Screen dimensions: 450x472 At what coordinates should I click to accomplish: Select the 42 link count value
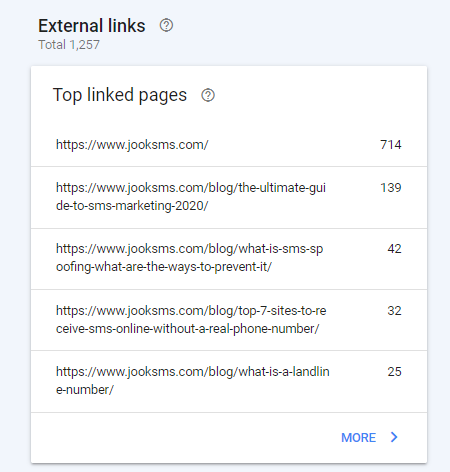tap(394, 249)
